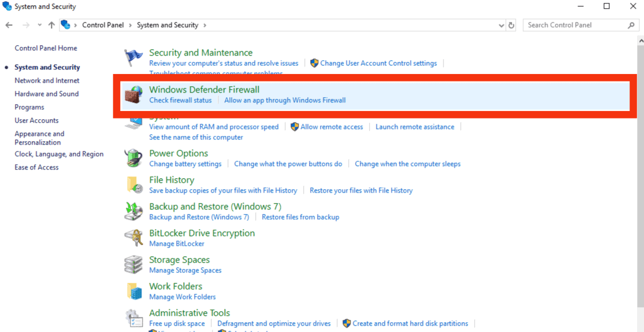Click the Power Options battery icon
The width and height of the screenshot is (644, 332).
pyautogui.click(x=133, y=158)
